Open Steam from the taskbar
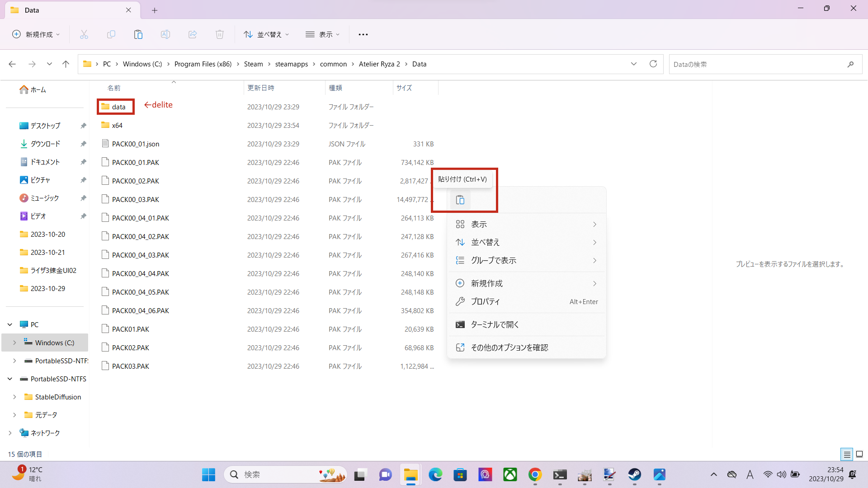The image size is (868, 488). pos(634,474)
